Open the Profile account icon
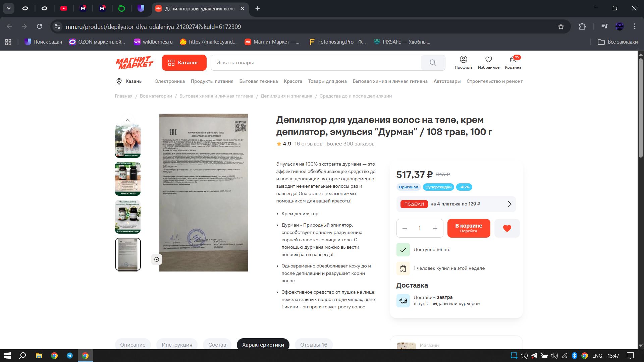Screen dimensions: 644x362 (x=463, y=62)
